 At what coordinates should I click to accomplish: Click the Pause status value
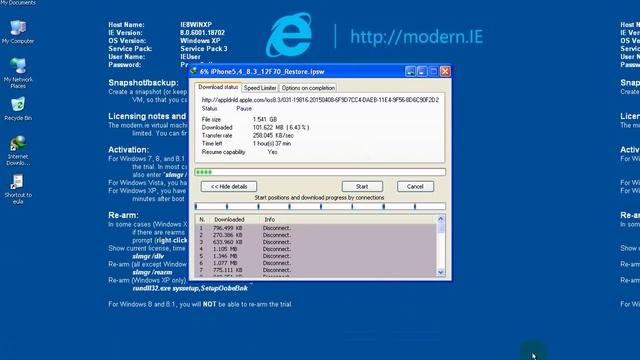click(x=244, y=109)
